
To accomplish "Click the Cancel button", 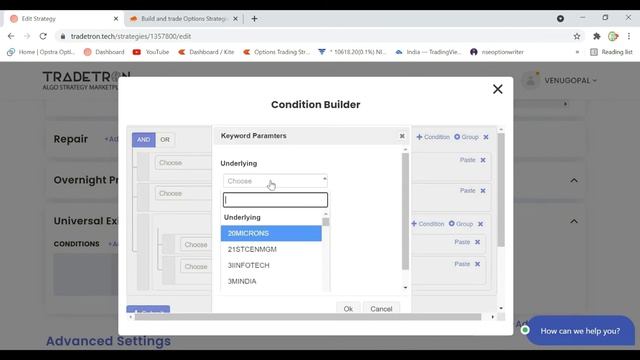I will tap(381, 309).
